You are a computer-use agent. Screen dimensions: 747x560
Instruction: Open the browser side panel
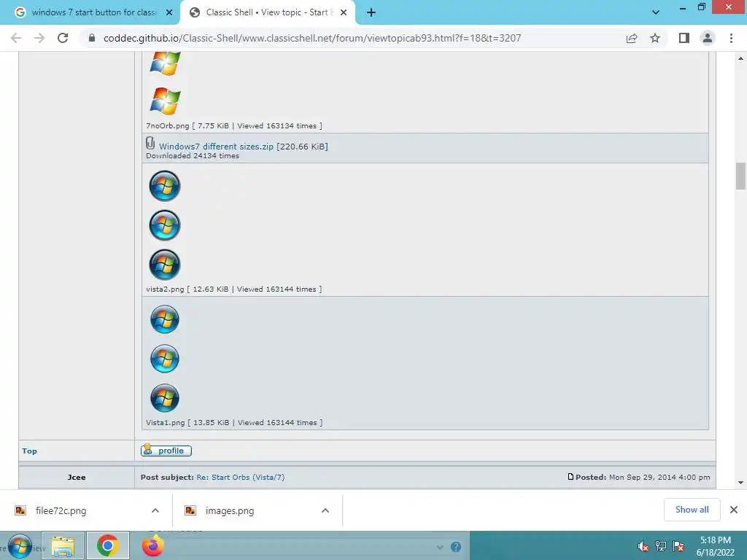click(x=684, y=38)
